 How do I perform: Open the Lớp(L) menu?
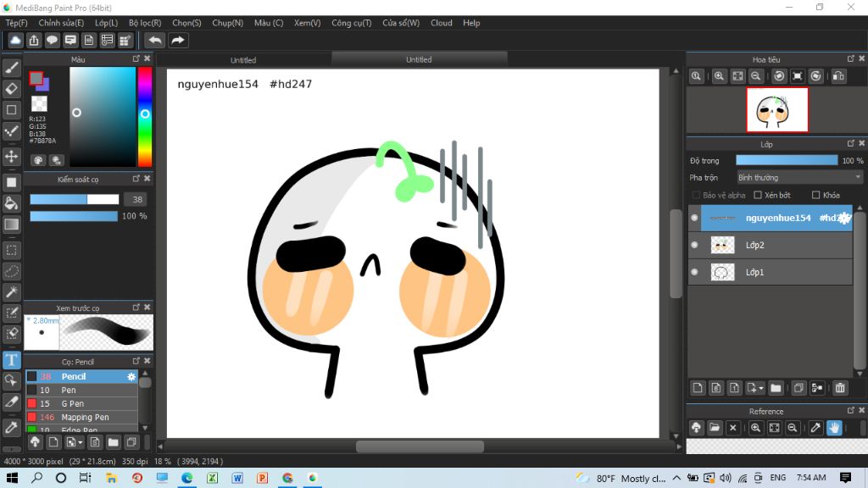pyautogui.click(x=106, y=23)
